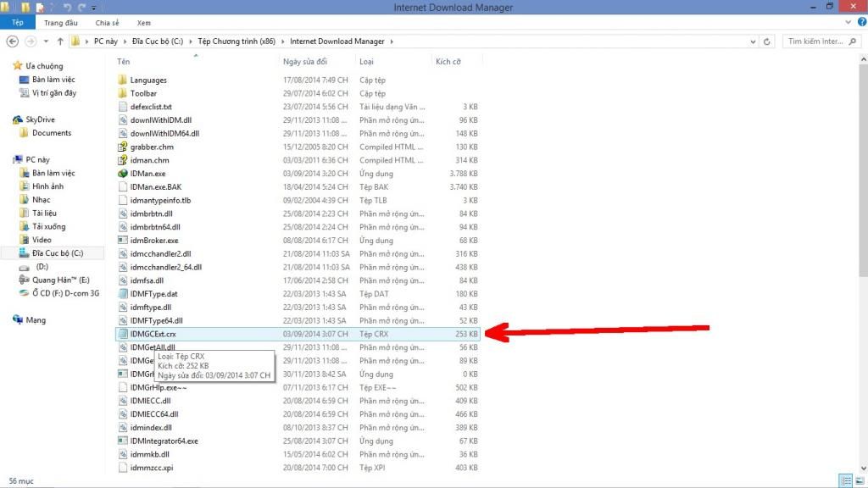
Task: Select Nhạc folder in sidebar
Action: [35, 200]
